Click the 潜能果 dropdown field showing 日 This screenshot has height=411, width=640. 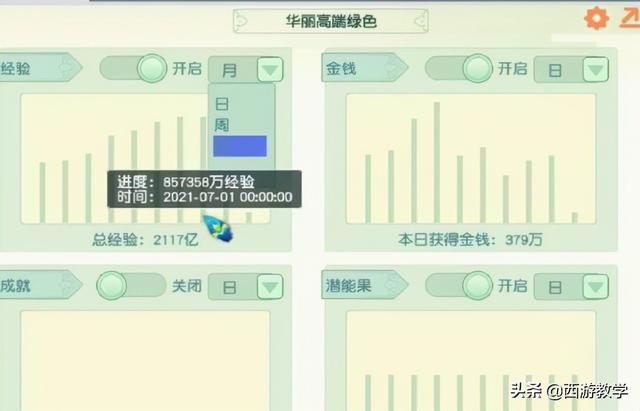[571, 287]
